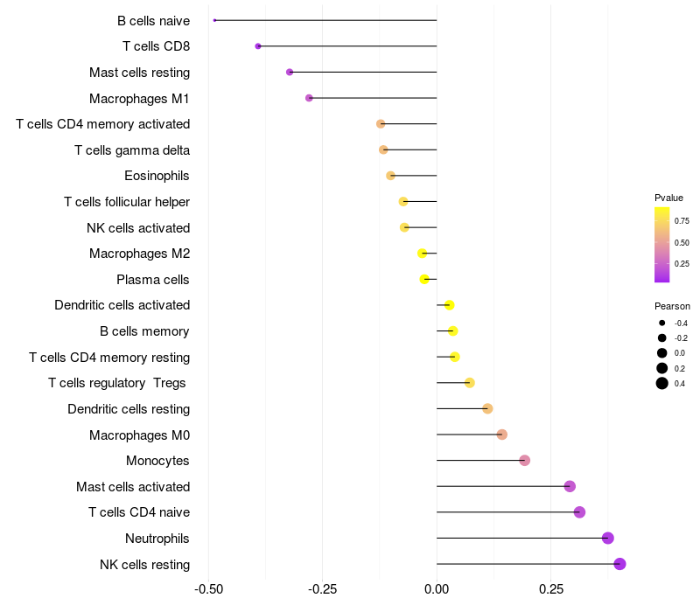This screenshot has height=612, width=700.
Task: Click the Pvalue legend title
Action: coord(668,198)
